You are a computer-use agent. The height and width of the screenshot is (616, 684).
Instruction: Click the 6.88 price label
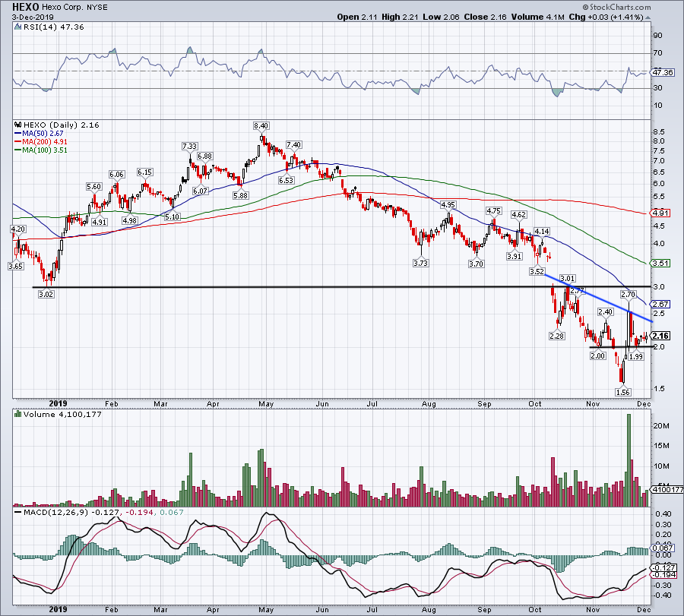[x=204, y=156]
